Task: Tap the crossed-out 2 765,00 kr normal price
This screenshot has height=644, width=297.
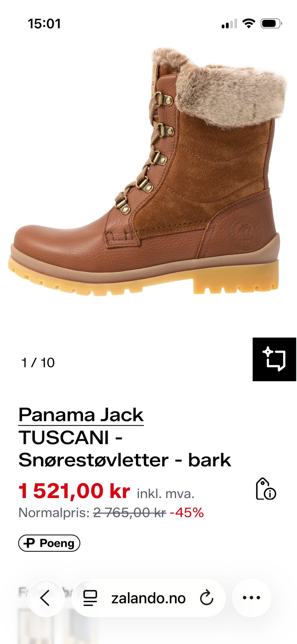Action: point(130,513)
